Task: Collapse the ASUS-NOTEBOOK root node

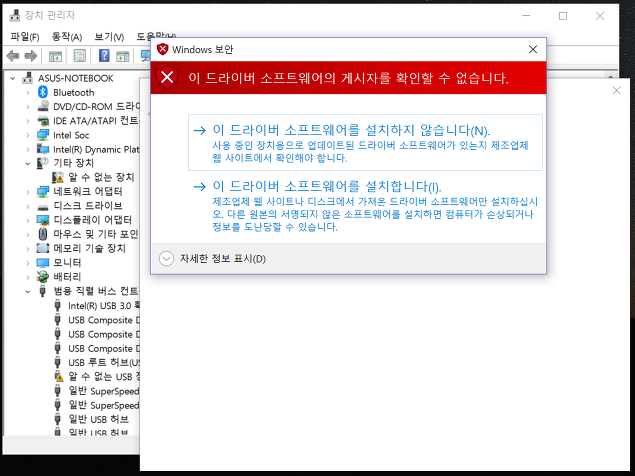Action: (13, 78)
